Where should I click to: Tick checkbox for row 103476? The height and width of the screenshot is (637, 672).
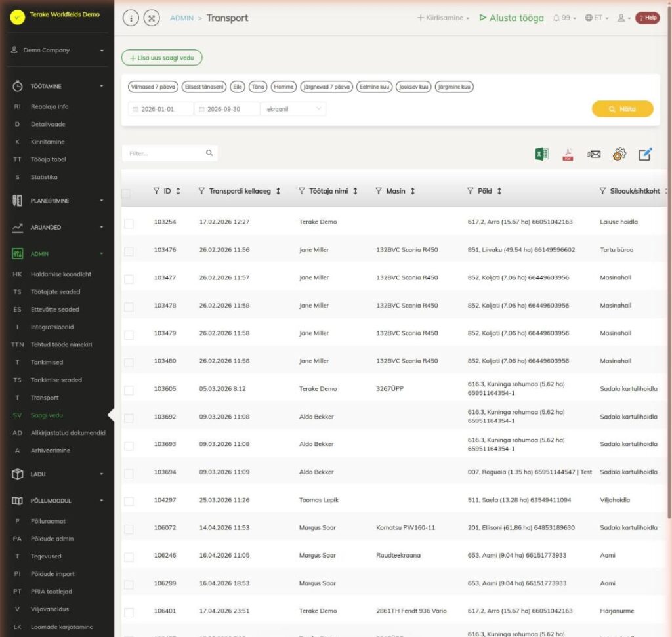[x=129, y=251]
